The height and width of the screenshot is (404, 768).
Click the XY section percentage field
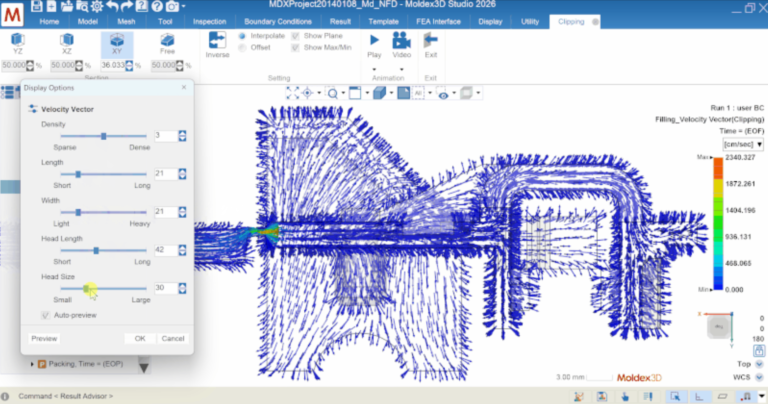[112, 65]
